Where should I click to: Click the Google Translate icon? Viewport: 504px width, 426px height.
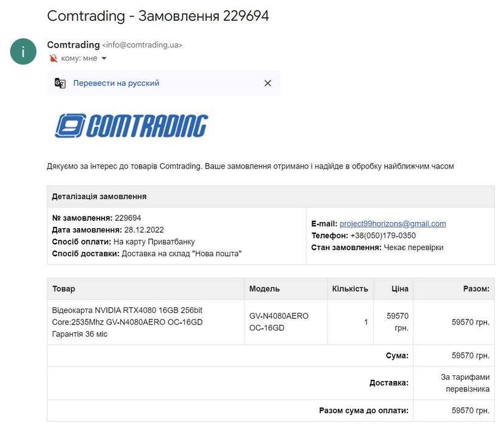pyautogui.click(x=60, y=83)
